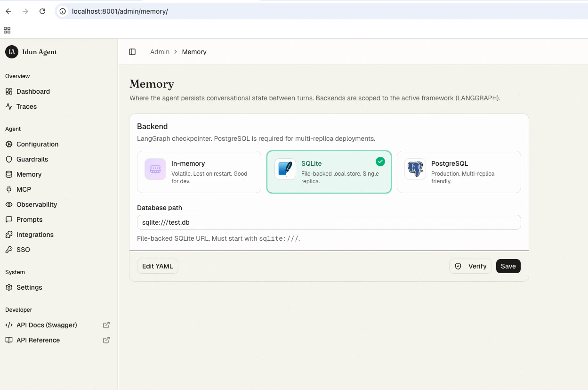This screenshot has width=588, height=390.
Task: Click the API Docs code brackets icon
Action: tap(9, 325)
